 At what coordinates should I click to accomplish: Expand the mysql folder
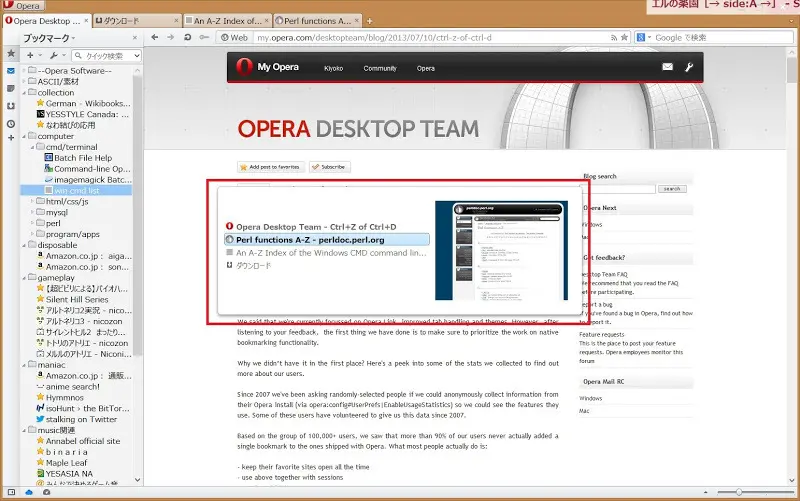[x=33, y=212]
